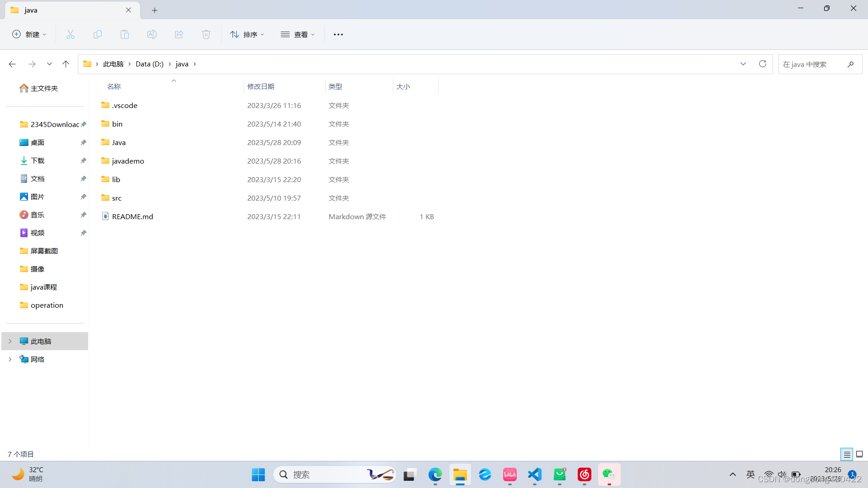
Task: Open the 查看 (View) menu
Action: click(x=297, y=34)
